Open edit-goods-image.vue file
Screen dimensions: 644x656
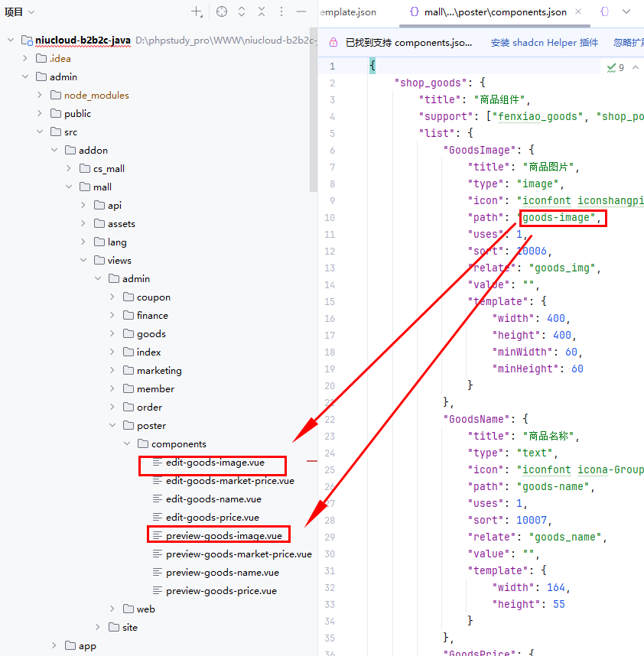tap(215, 463)
